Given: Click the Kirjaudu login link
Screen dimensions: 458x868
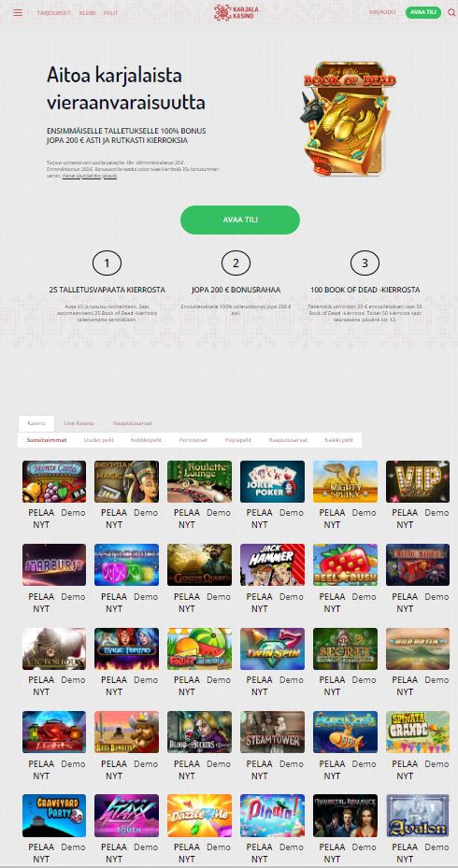Looking at the screenshot, I should click(382, 12).
